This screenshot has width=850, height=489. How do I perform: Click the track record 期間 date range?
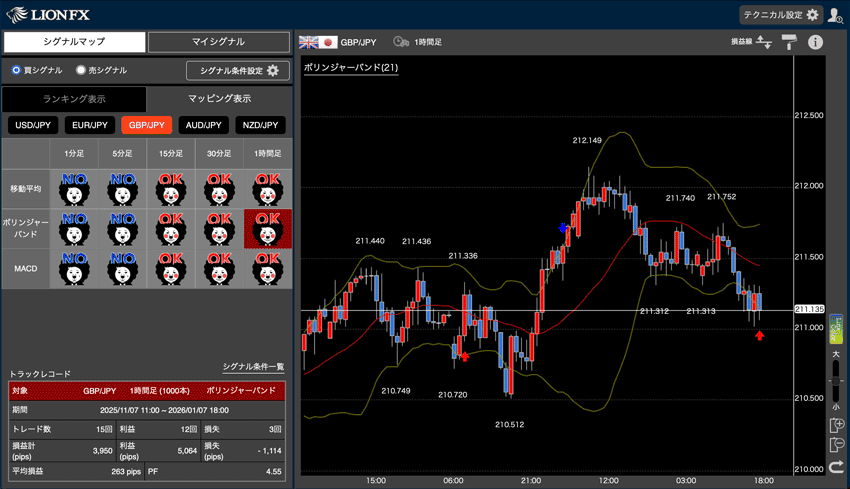click(x=164, y=410)
